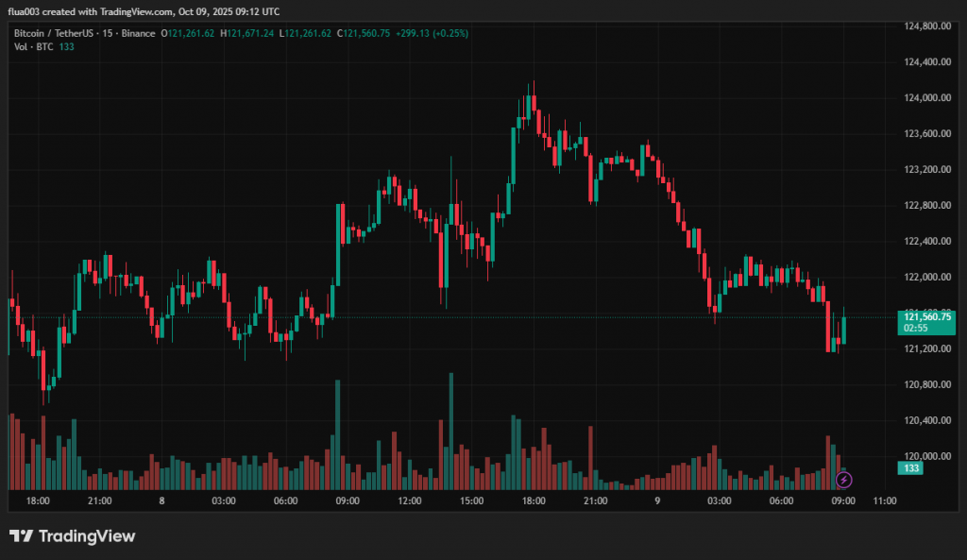The height and width of the screenshot is (560, 967).
Task: Click the +299.13 (+0.25%) change value
Action: (436, 33)
